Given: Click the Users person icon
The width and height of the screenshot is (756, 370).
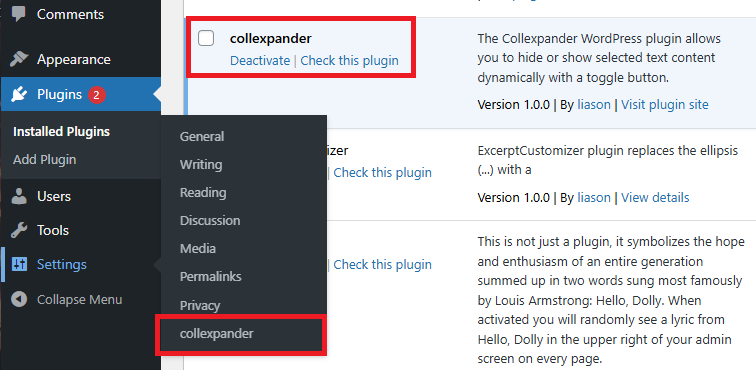Looking at the screenshot, I should click(x=19, y=196).
